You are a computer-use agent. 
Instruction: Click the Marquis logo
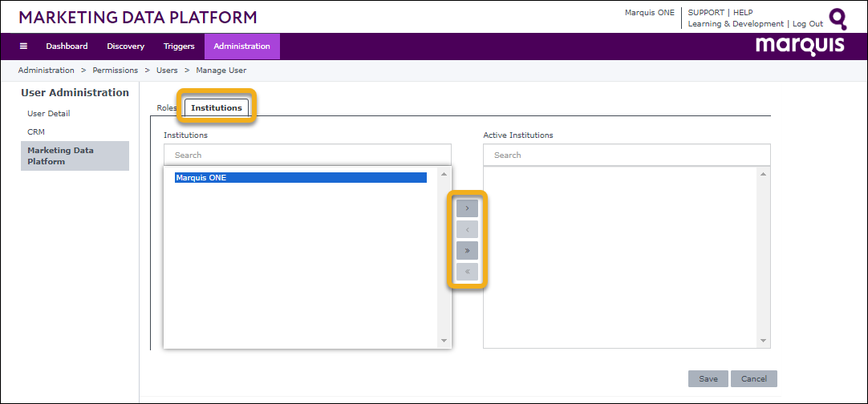point(799,46)
